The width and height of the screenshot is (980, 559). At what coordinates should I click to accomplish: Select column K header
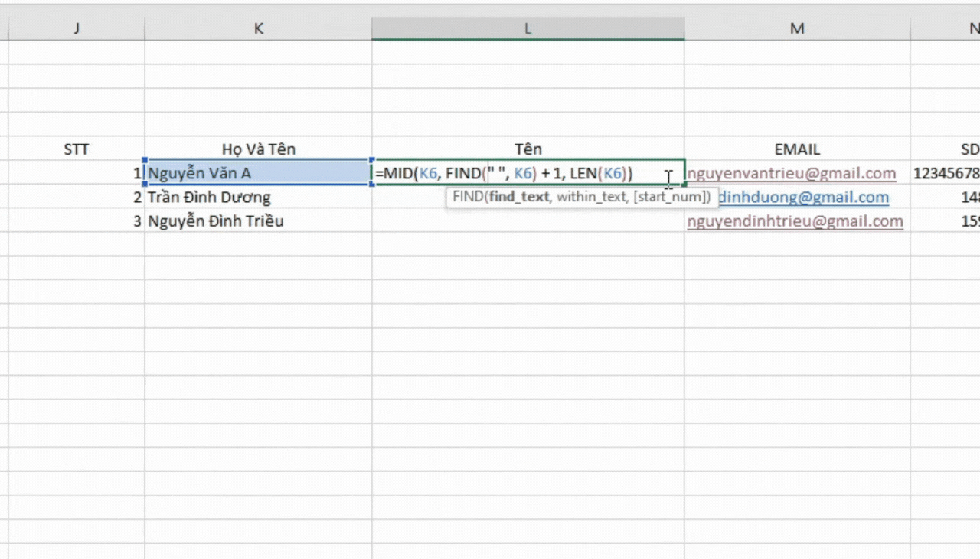coord(258,28)
